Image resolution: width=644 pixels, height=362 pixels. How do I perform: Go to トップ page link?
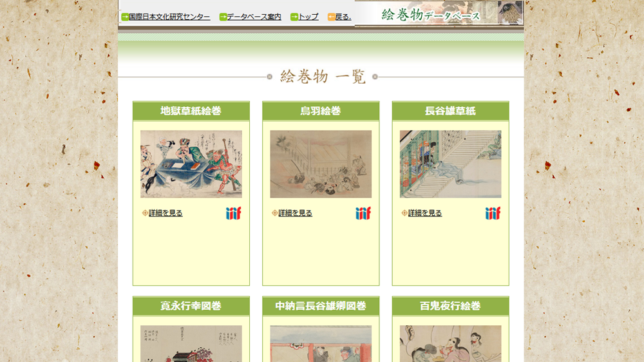pyautogui.click(x=308, y=17)
